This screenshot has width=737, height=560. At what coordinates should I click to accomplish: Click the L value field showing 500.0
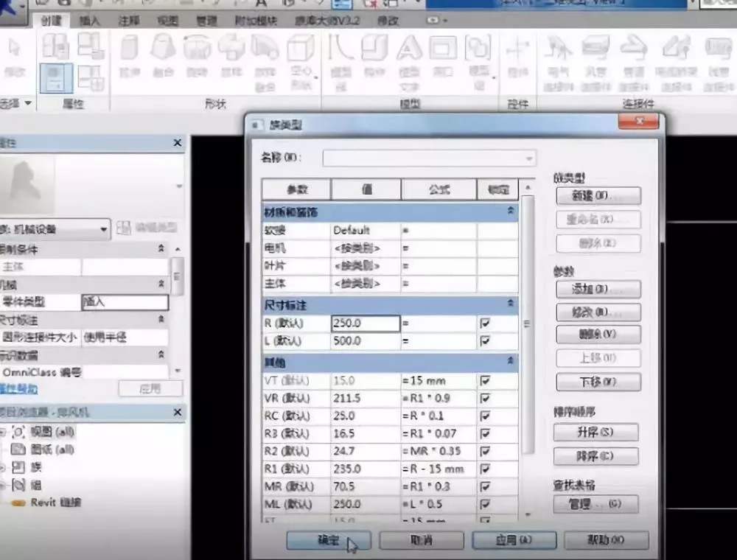click(366, 341)
